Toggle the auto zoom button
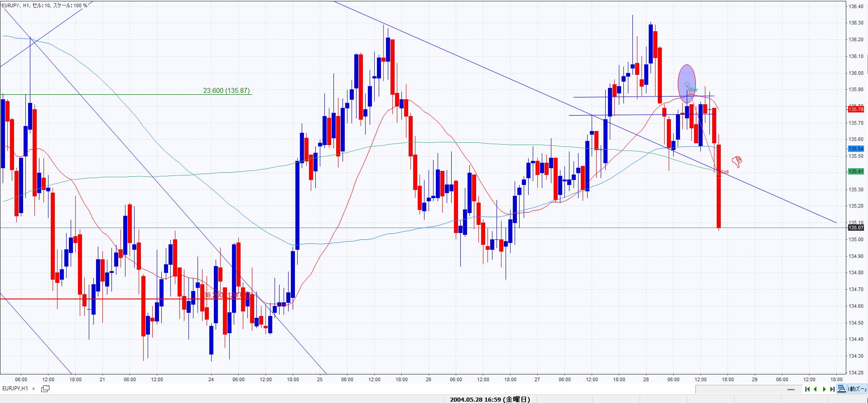The width and height of the screenshot is (868, 403). pyautogui.click(x=857, y=389)
